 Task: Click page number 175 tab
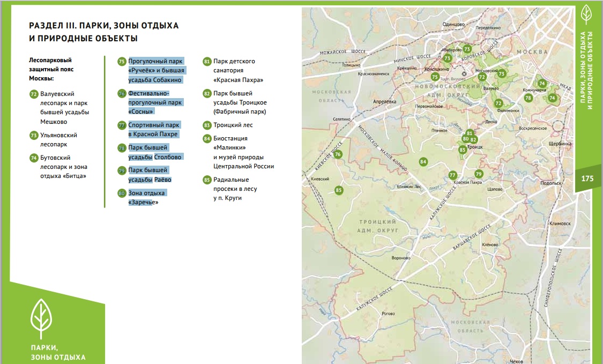coord(587,179)
